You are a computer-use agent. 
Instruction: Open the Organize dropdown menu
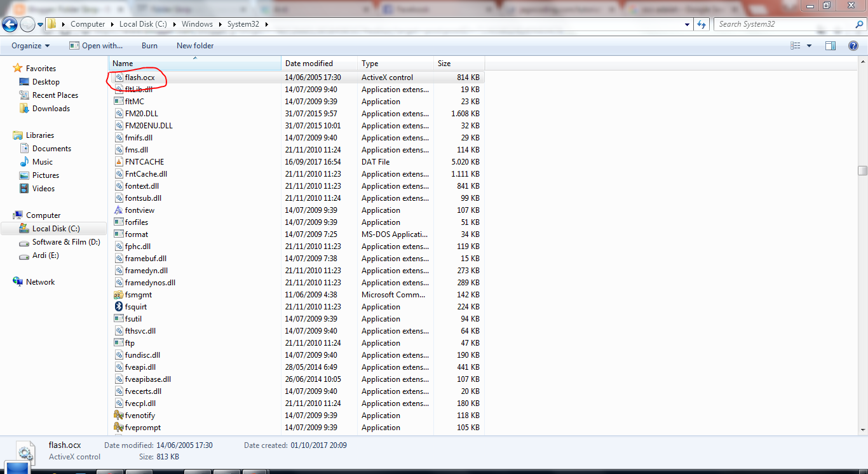29,45
